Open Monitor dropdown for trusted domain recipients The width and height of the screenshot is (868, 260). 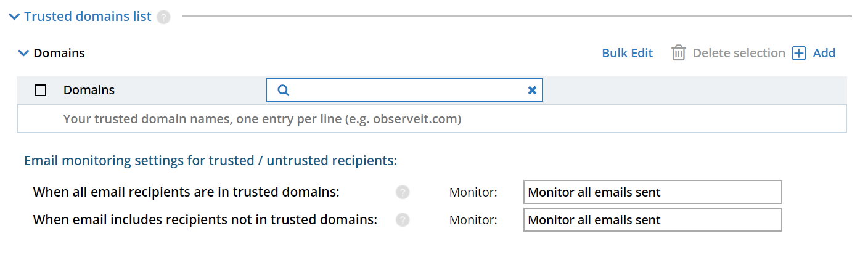[652, 192]
